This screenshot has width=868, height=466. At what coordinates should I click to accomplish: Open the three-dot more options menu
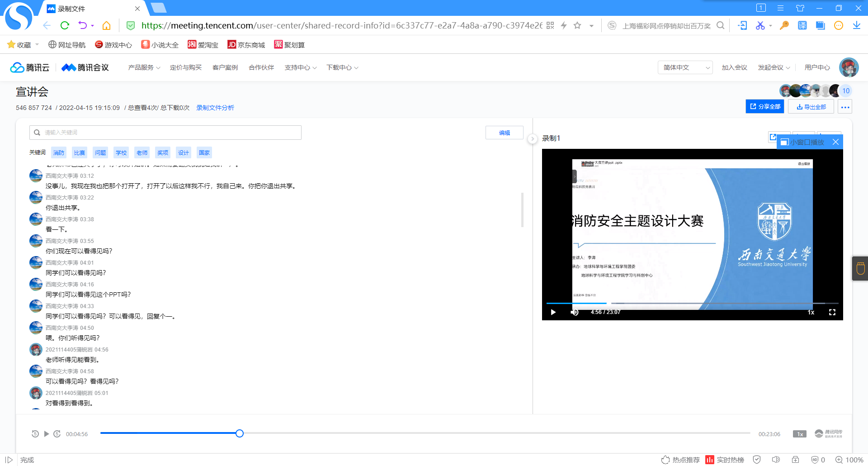coord(845,107)
